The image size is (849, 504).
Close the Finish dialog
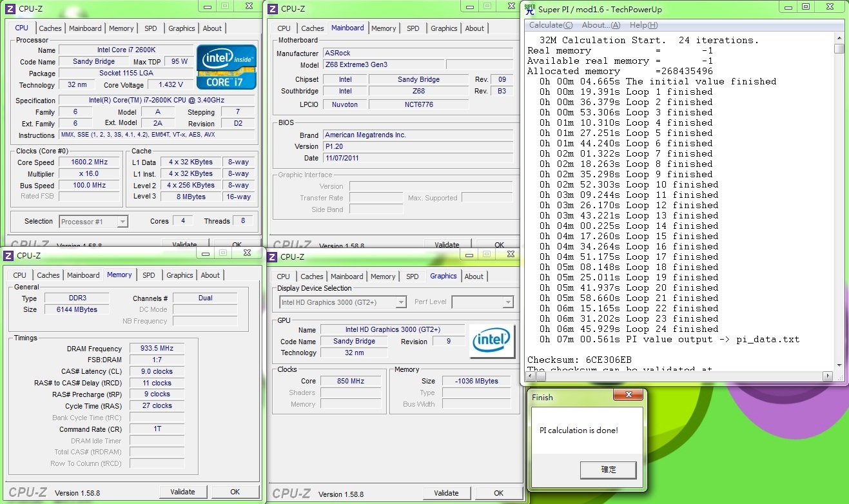(x=627, y=394)
